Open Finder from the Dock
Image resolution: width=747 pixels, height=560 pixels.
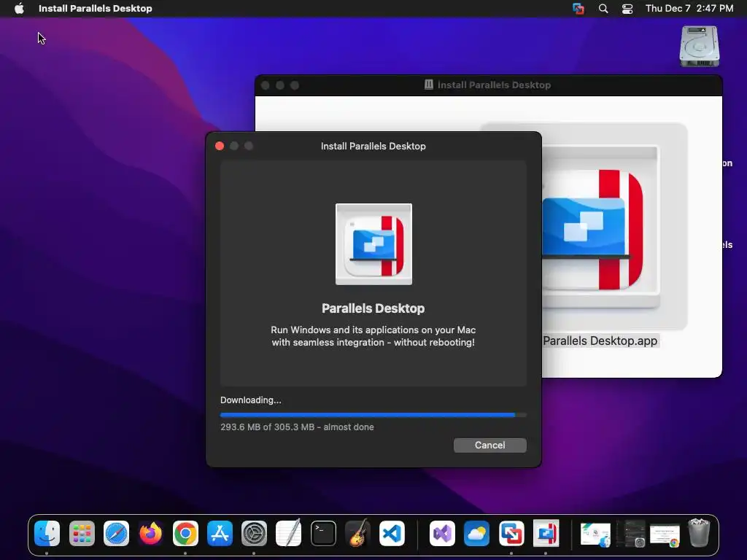click(47, 533)
